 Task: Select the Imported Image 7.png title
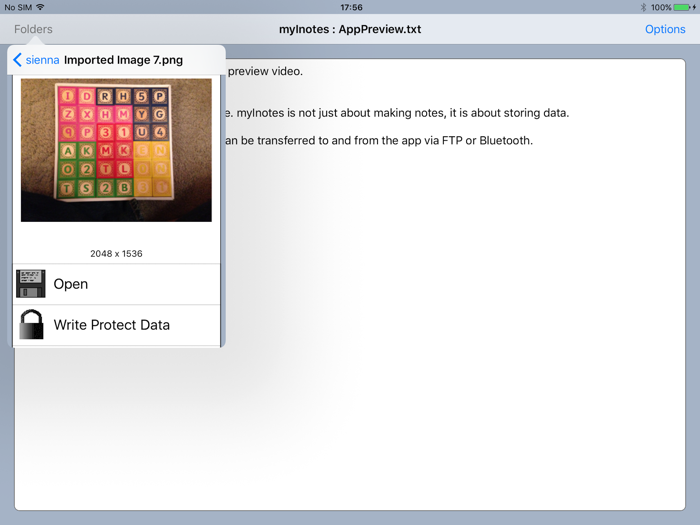click(123, 60)
